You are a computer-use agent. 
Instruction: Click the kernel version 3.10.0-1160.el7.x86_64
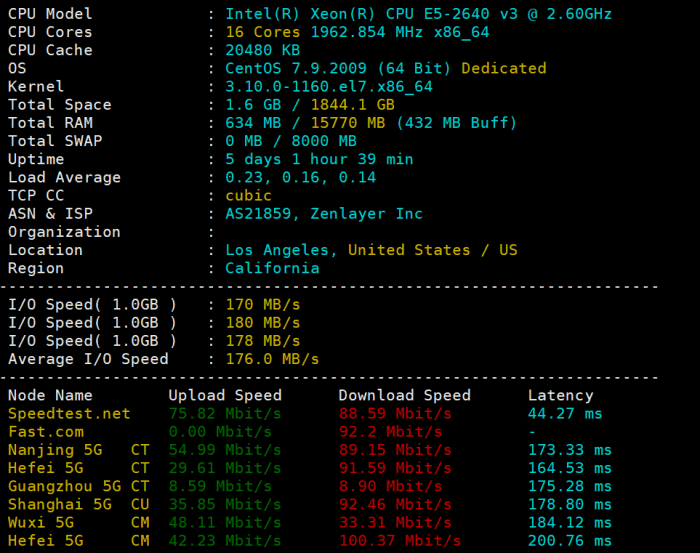328,87
